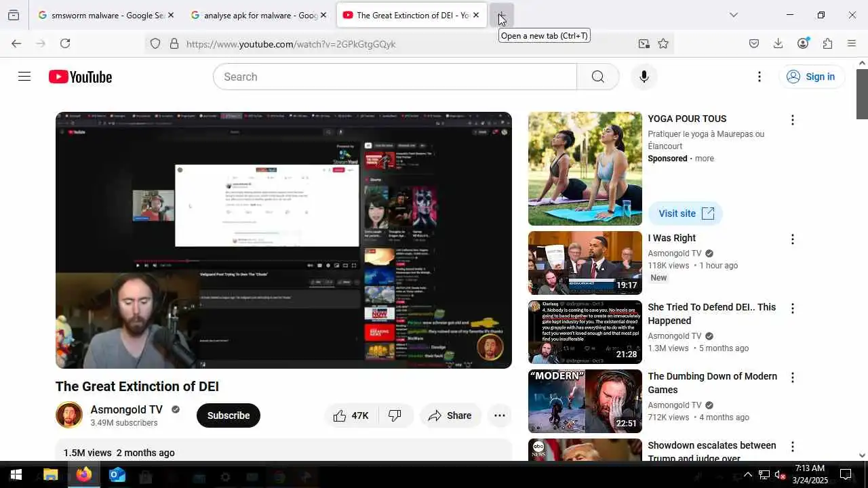Open picture-in-picture icon in address bar
This screenshot has width=868, height=488.
coord(644,44)
